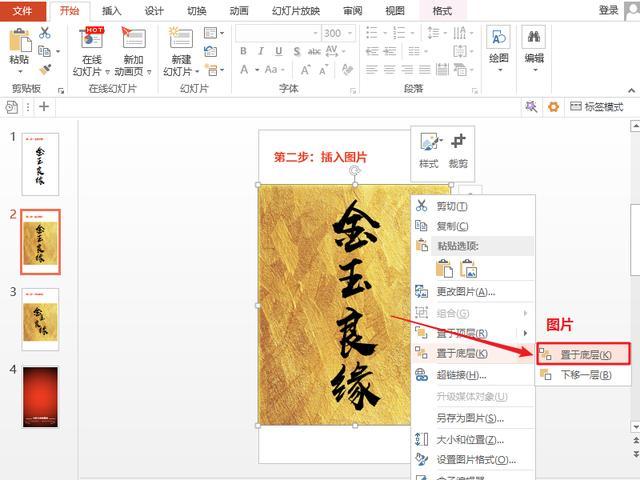Open the 在线幻灯片 online slides icon

(x=92, y=39)
